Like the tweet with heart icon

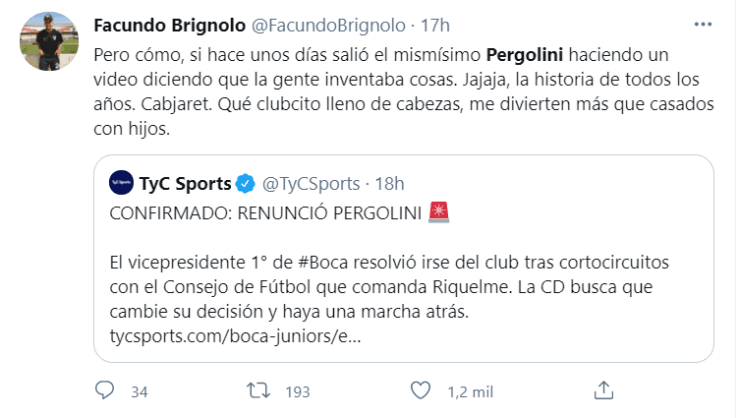pos(423,387)
